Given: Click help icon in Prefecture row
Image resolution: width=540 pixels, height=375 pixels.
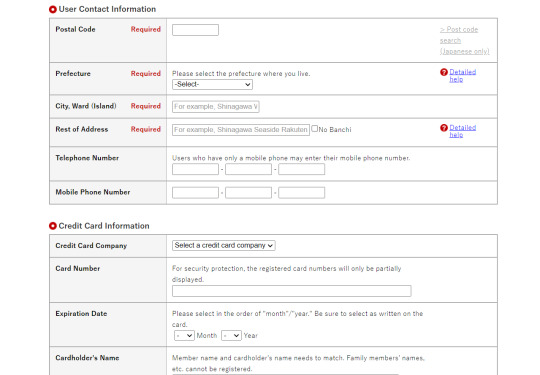Looking at the screenshot, I should tap(444, 72).
